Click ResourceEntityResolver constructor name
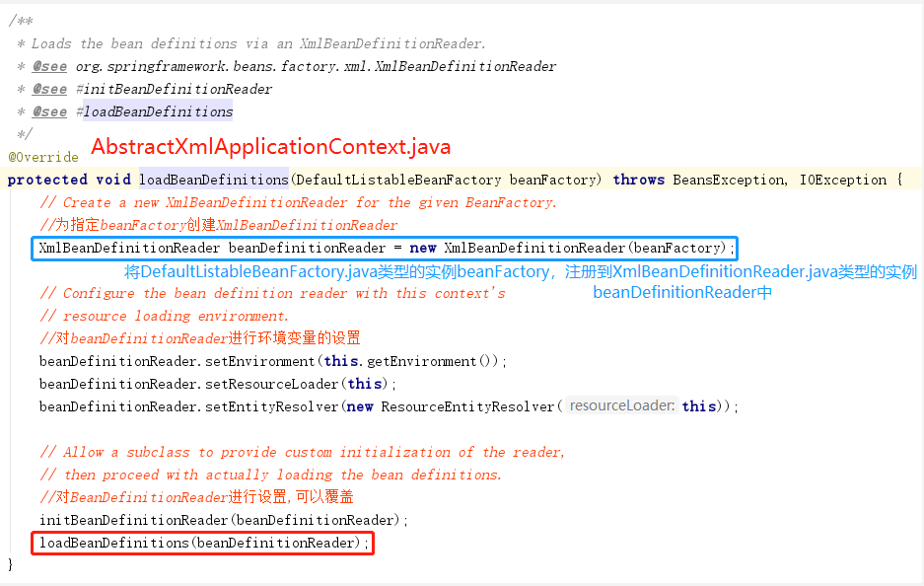924x586 pixels. (x=467, y=406)
